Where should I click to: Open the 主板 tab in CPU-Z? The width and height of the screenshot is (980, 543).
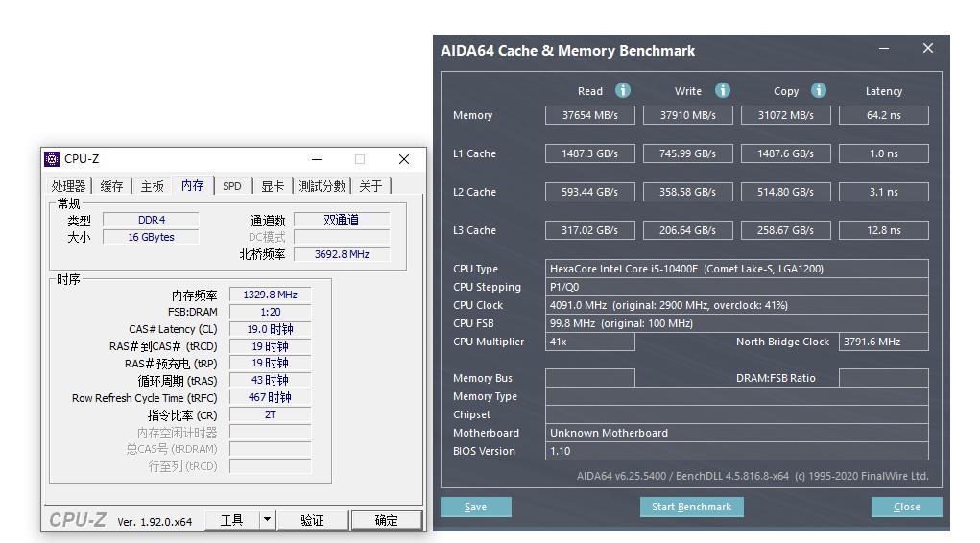(152, 186)
